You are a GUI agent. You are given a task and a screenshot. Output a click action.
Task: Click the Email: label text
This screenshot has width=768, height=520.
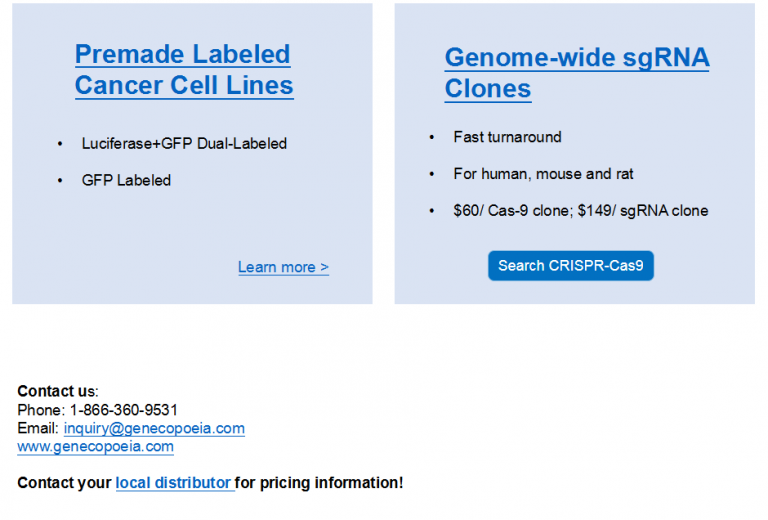click(x=38, y=428)
